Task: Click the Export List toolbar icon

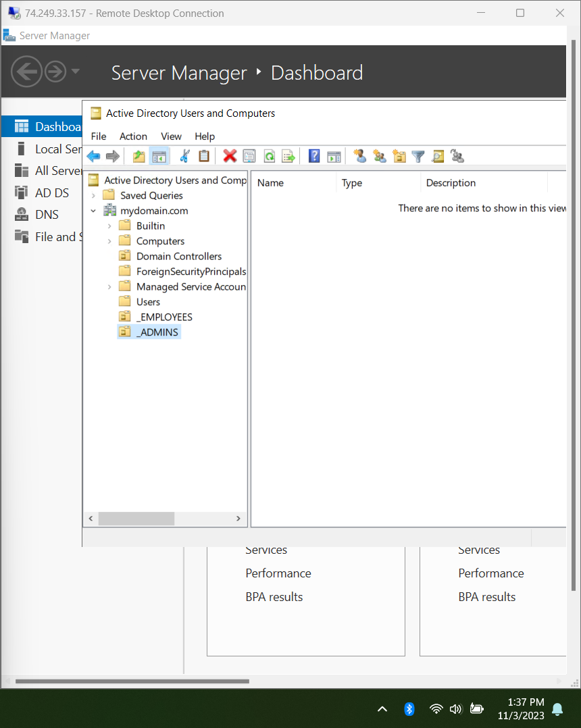Action: tap(288, 156)
